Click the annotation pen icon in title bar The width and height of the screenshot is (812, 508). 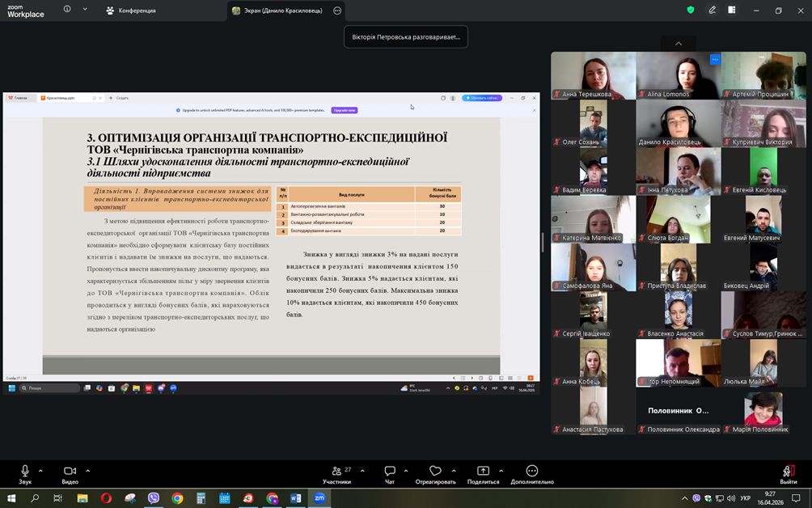coord(712,11)
